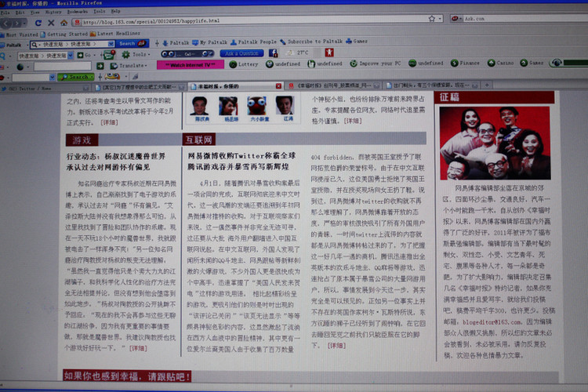Click the Ask a Question button
This screenshot has height=392, width=588.
(x=241, y=53)
